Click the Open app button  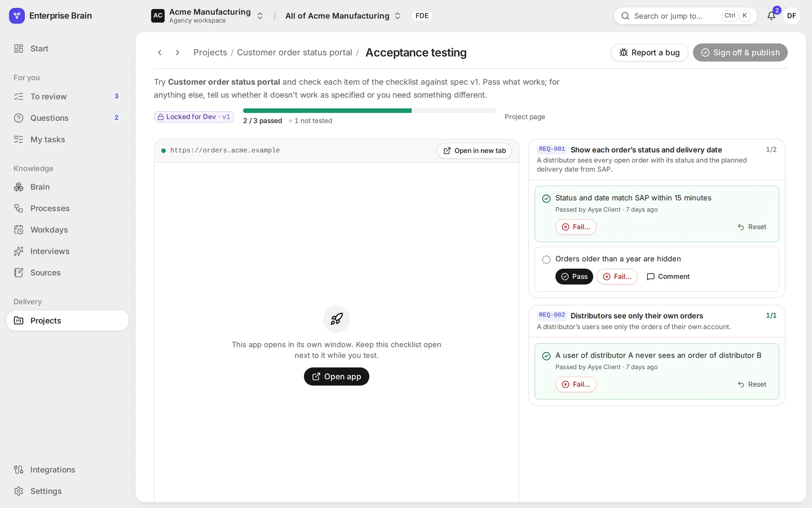point(336,376)
